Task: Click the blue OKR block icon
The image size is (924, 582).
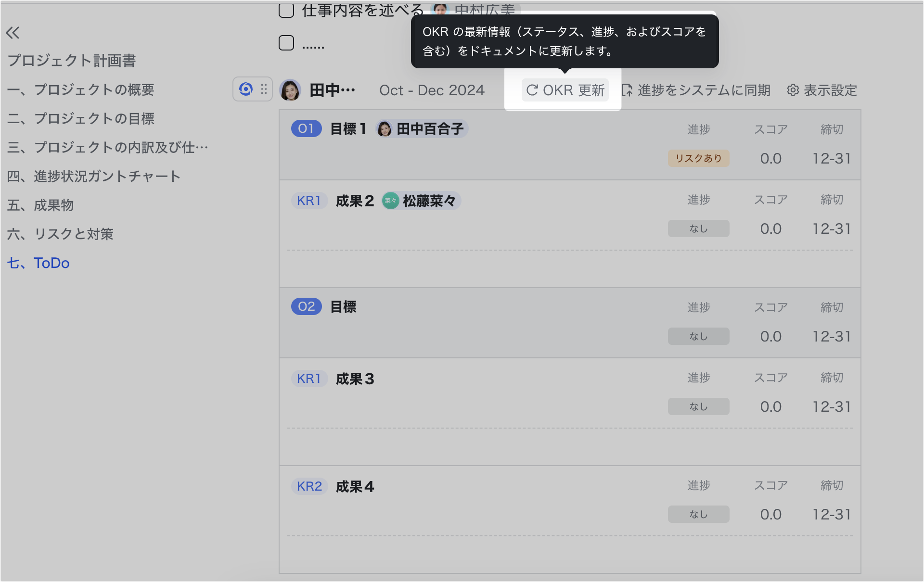Action: (245, 89)
